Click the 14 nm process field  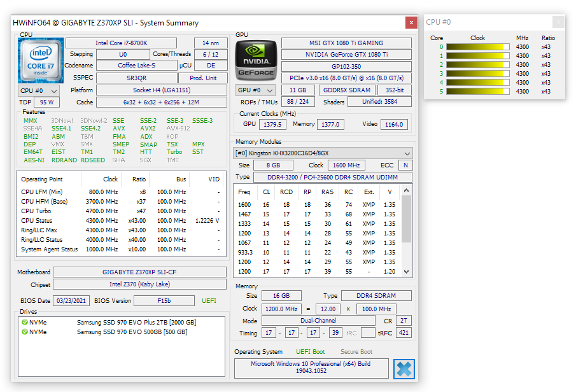pyautogui.click(x=211, y=43)
